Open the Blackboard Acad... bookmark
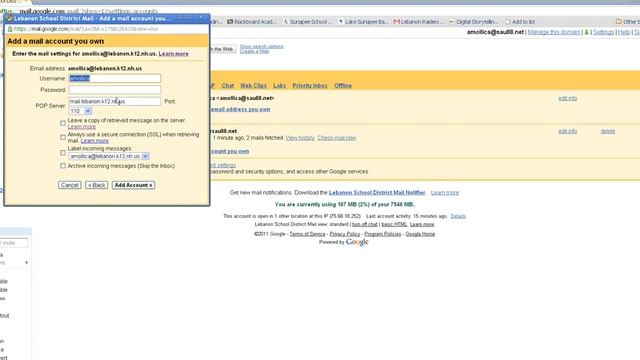Viewport: 640px width, 360px height. tap(251, 22)
